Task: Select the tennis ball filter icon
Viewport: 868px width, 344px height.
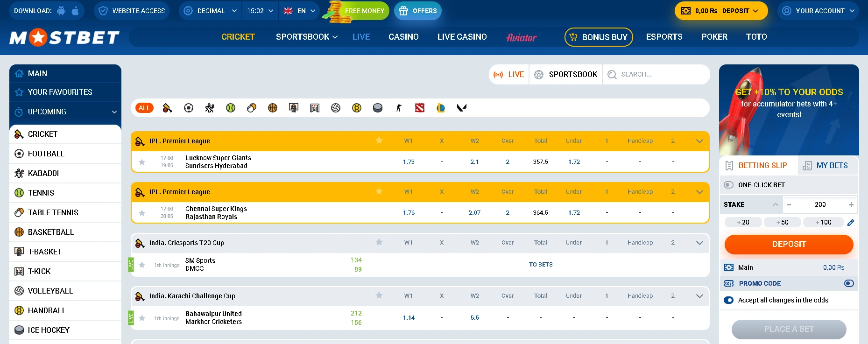Action: click(231, 108)
